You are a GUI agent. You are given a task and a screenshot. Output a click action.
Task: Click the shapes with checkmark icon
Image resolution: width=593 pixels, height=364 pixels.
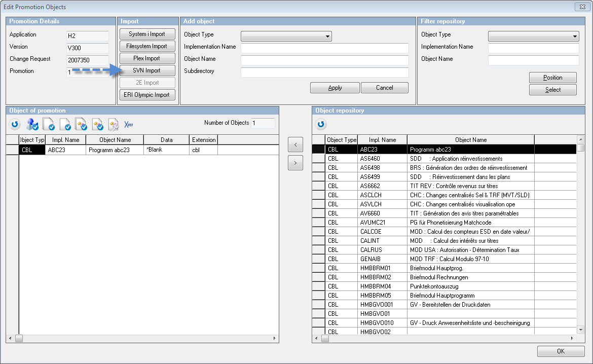[x=32, y=124]
